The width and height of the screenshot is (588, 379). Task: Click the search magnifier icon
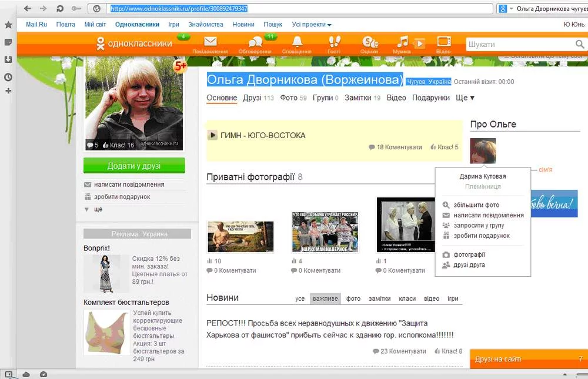pos(580,44)
